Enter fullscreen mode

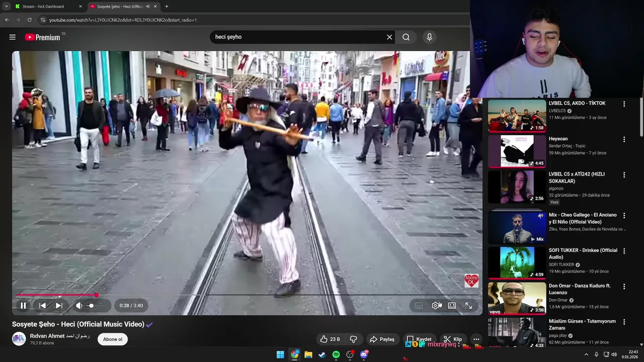pyautogui.click(x=468, y=305)
